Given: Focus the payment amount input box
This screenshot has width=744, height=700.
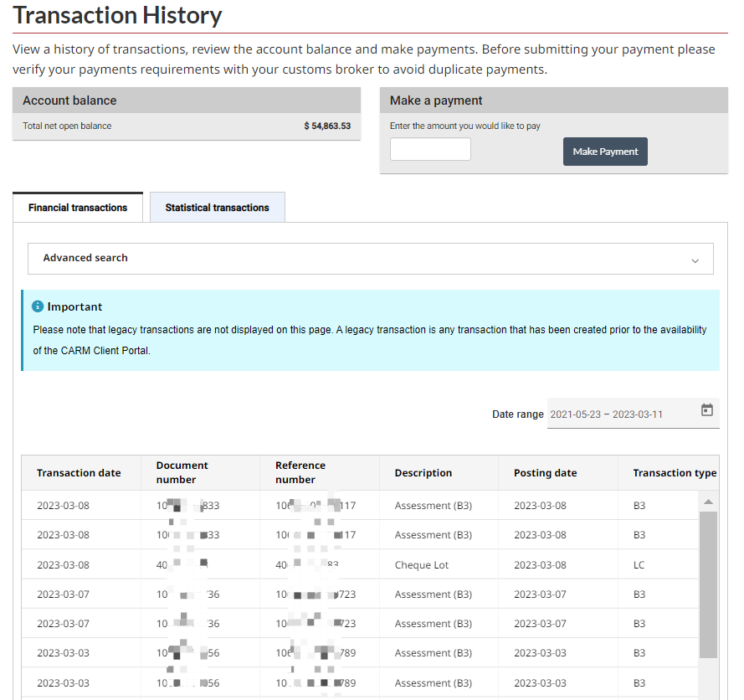Looking at the screenshot, I should (x=430, y=150).
